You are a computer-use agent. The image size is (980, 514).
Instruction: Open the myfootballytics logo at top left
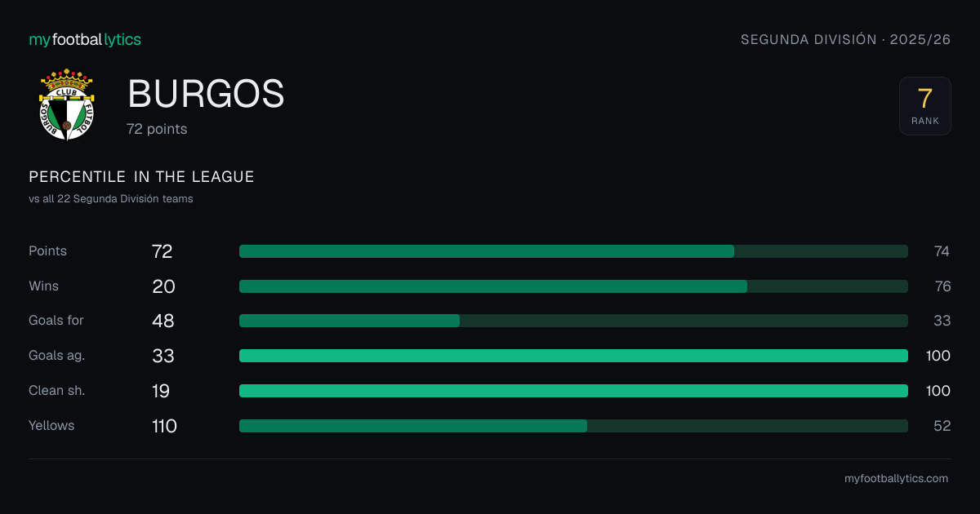(85, 39)
